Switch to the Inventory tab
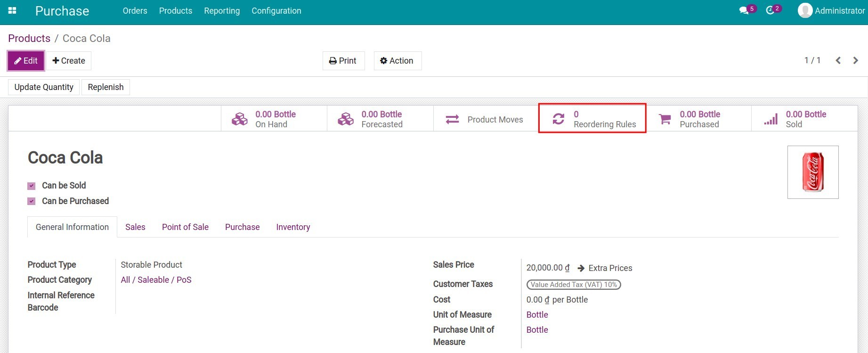The width and height of the screenshot is (868, 353). click(293, 227)
